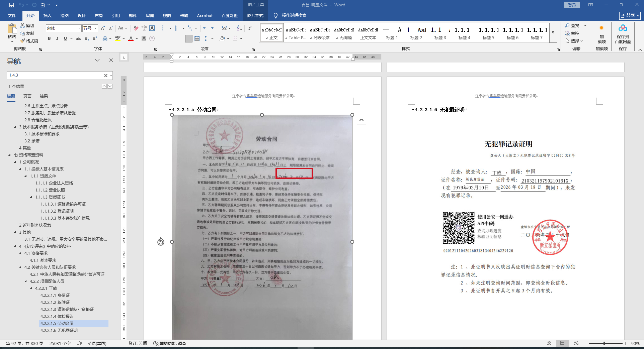Image resolution: width=644 pixels, height=349 pixels.
Task: Click the Paste clipboard icon
Action: [x=12, y=28]
